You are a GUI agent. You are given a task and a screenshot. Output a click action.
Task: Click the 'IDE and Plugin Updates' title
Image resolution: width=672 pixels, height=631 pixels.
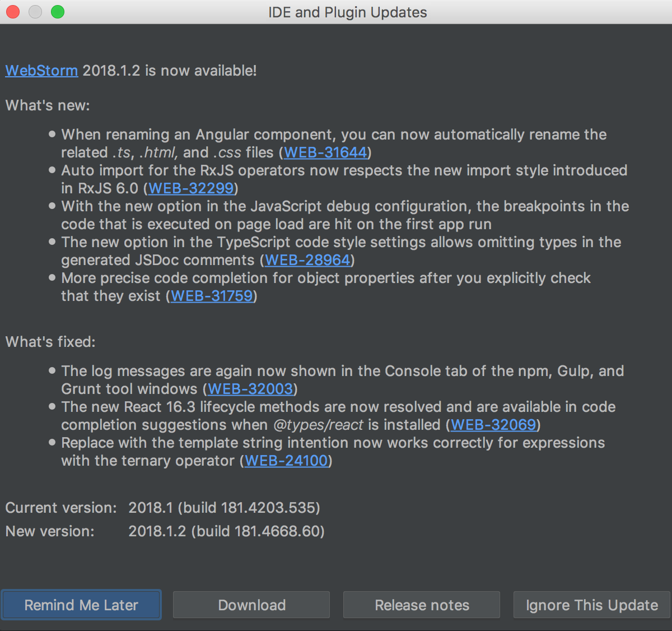point(348,12)
